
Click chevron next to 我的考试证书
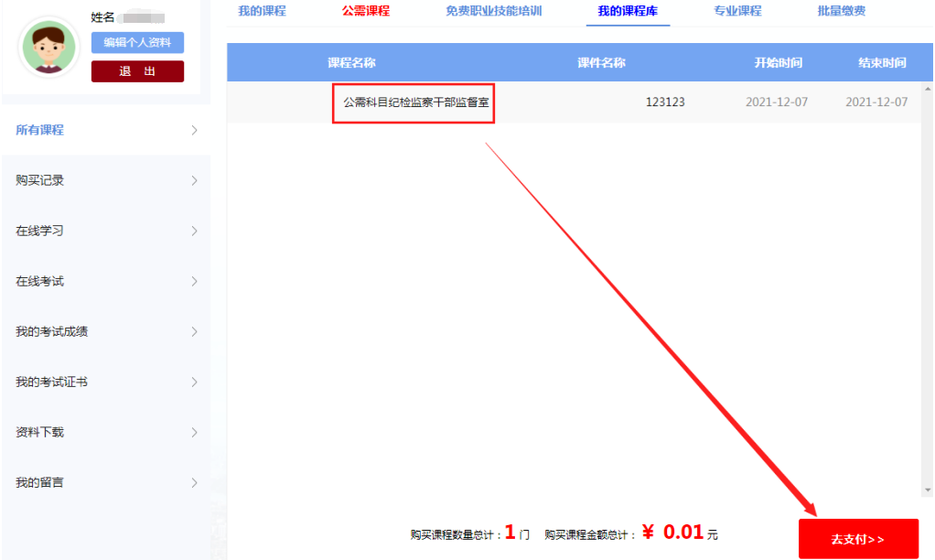(x=194, y=382)
